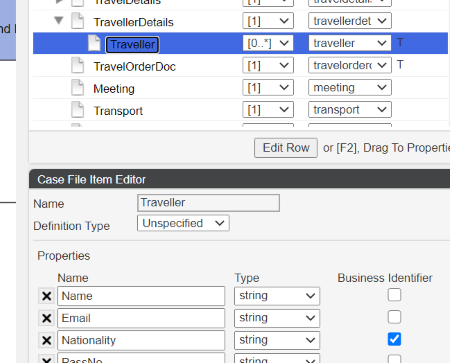Click the Transport document icon
This screenshot has width=450, height=363.
coord(78,110)
